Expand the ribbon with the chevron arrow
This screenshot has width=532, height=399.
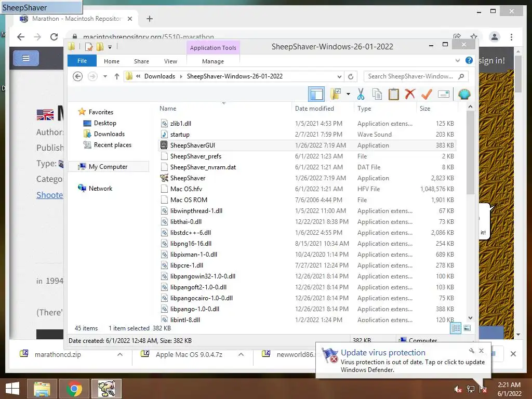click(458, 60)
